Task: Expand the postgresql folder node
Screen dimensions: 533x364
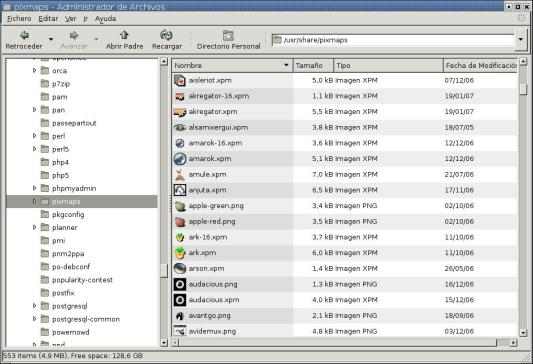Action: pyautogui.click(x=34, y=306)
